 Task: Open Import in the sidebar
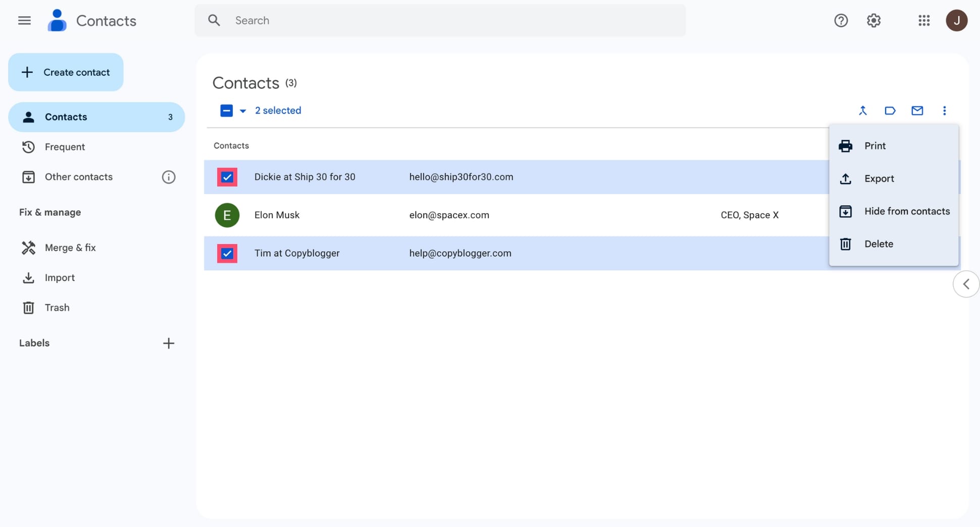click(96, 278)
